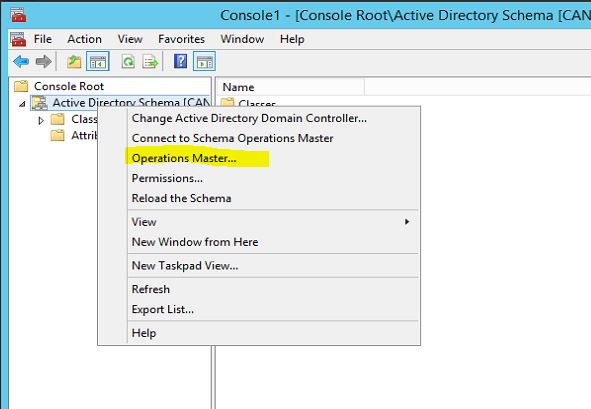Click the red toolbox icon in title bar
The height and width of the screenshot is (409, 591).
(x=18, y=15)
